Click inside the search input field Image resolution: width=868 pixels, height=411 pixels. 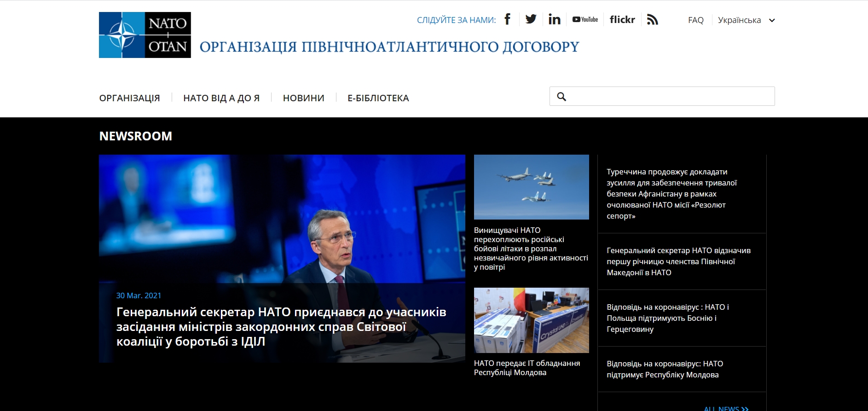[x=662, y=96]
